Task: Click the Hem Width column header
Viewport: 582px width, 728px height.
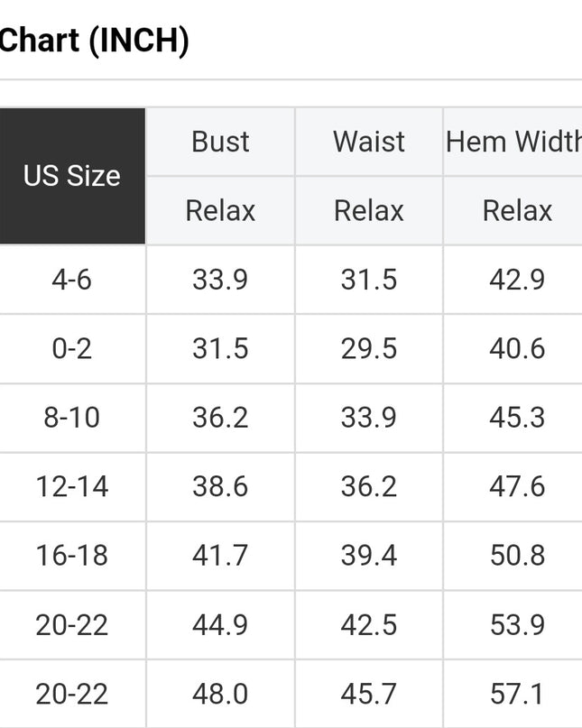Action: [513, 142]
